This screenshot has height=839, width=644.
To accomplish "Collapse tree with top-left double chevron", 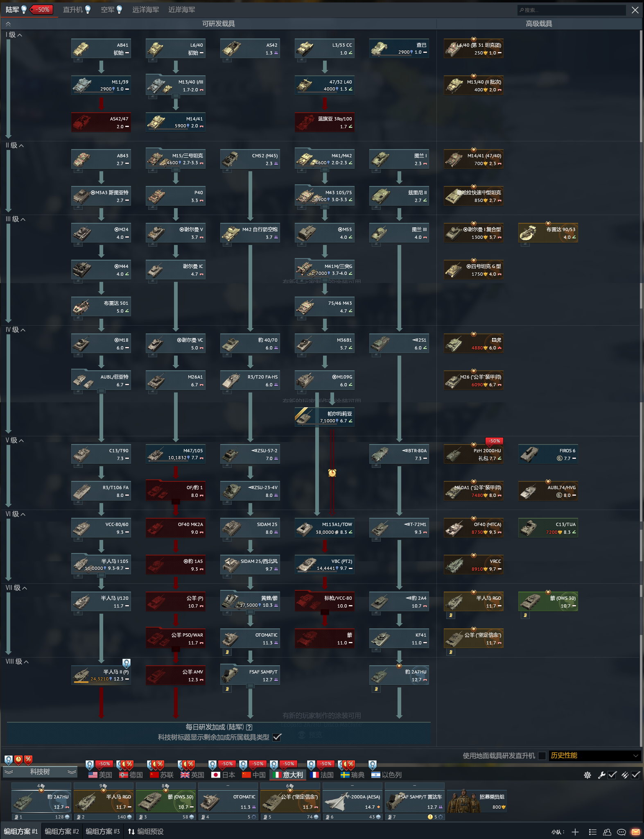I will coord(8,24).
